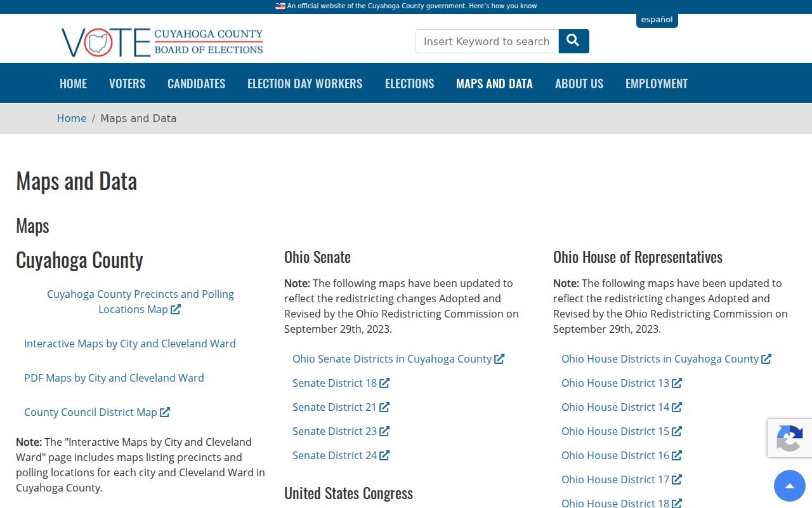The width and height of the screenshot is (812, 508).
Task: Click external-link icon beside Ohio House District 17
Action: 677,479
